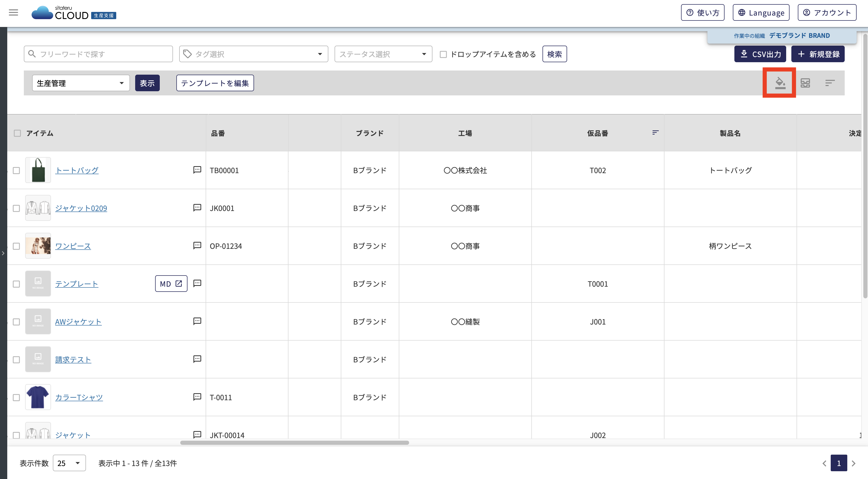868x479 pixels.
Task: Check the ワンピース row checkbox
Action: tap(16, 246)
